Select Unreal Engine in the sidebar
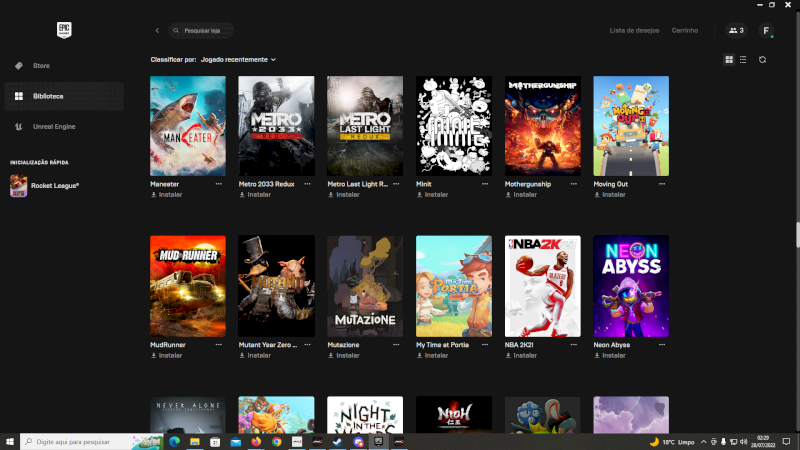Image resolution: width=800 pixels, height=450 pixels. click(x=53, y=127)
